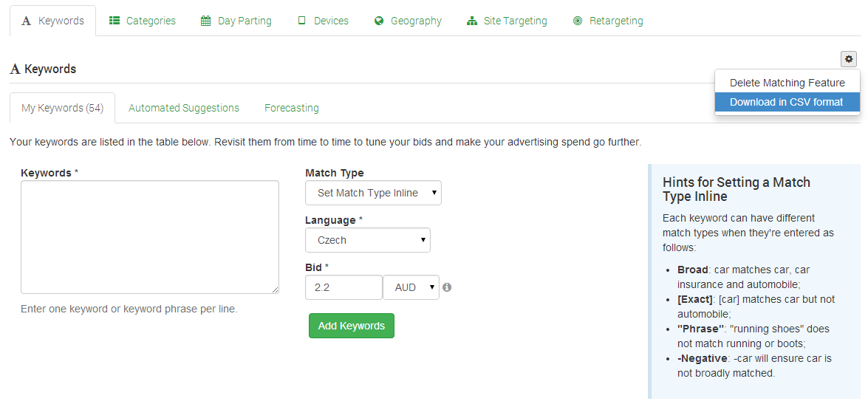The image size is (868, 404).
Task: Focus the Bid amount field
Action: [344, 288]
